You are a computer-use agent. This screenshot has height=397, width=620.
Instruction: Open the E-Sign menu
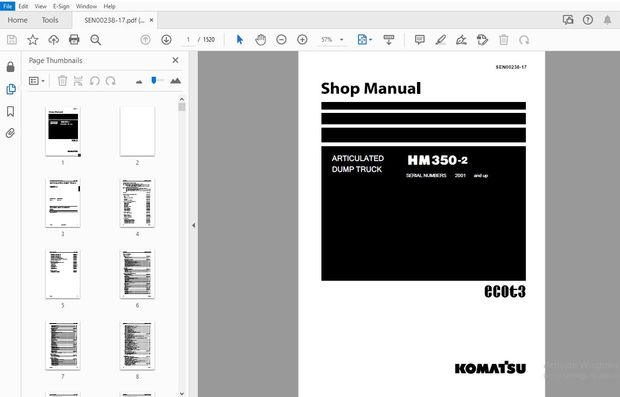coord(61,6)
